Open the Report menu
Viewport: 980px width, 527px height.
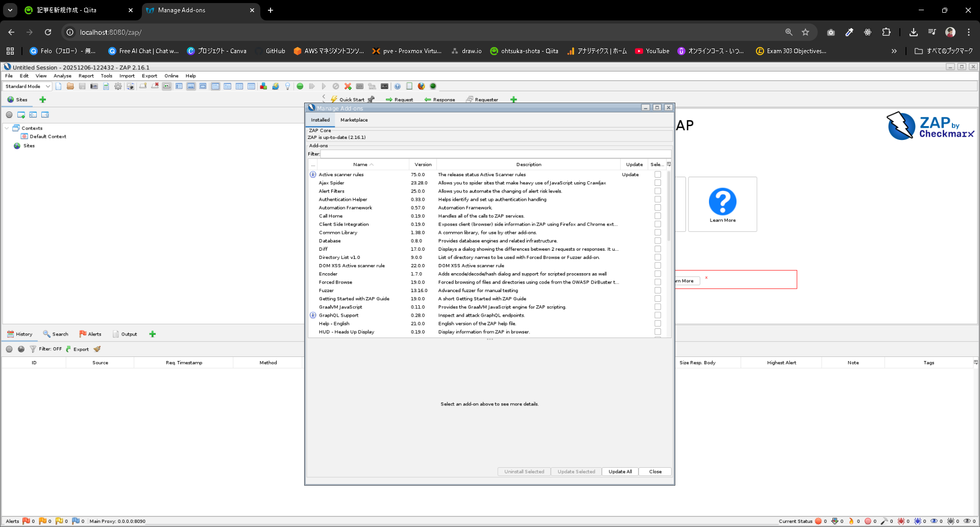point(86,76)
